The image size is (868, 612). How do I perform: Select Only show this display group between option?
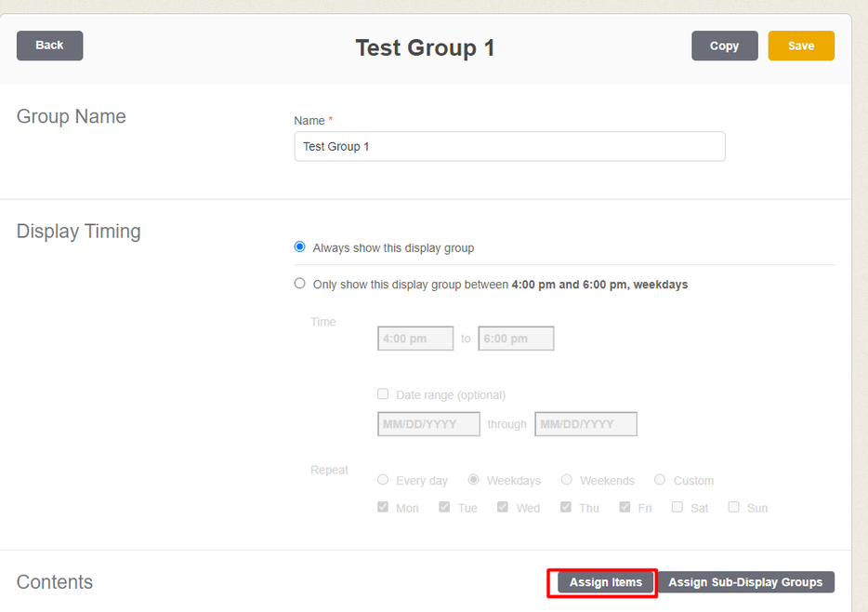[x=299, y=284]
